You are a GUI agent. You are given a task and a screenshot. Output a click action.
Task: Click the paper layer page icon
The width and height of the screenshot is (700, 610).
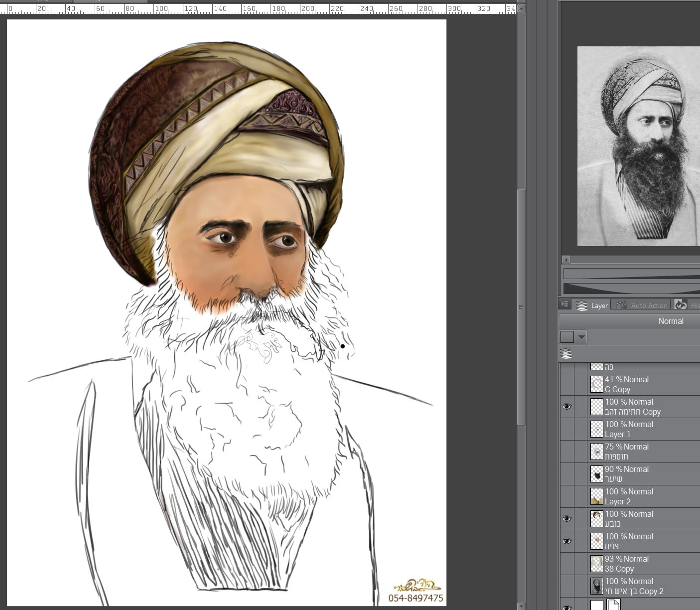pos(613,605)
